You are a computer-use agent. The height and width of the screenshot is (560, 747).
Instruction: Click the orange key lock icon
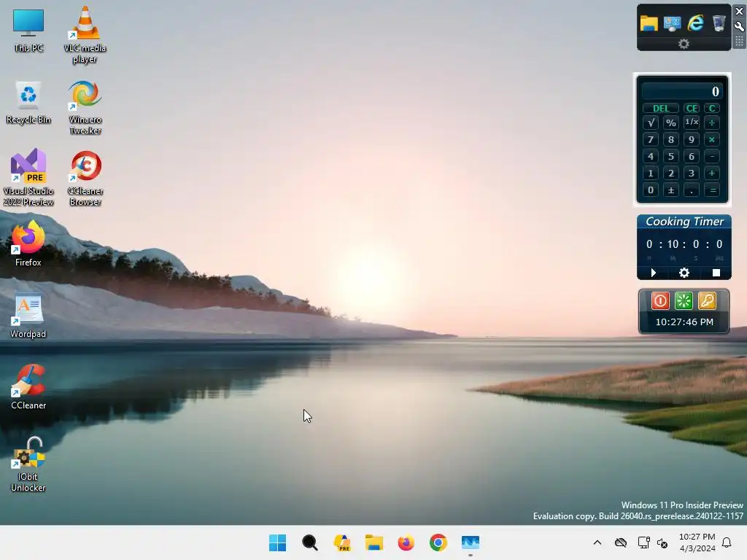tap(707, 301)
